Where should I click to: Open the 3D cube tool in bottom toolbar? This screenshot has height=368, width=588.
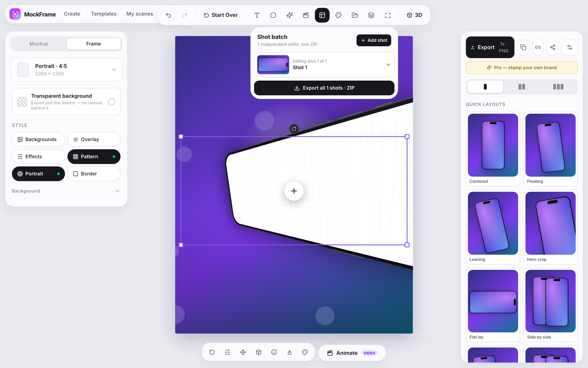259,352
